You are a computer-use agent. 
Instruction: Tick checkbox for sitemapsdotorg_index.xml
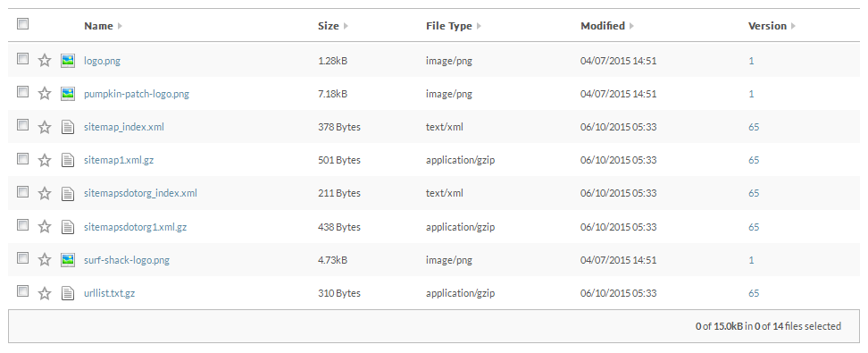[22, 192]
